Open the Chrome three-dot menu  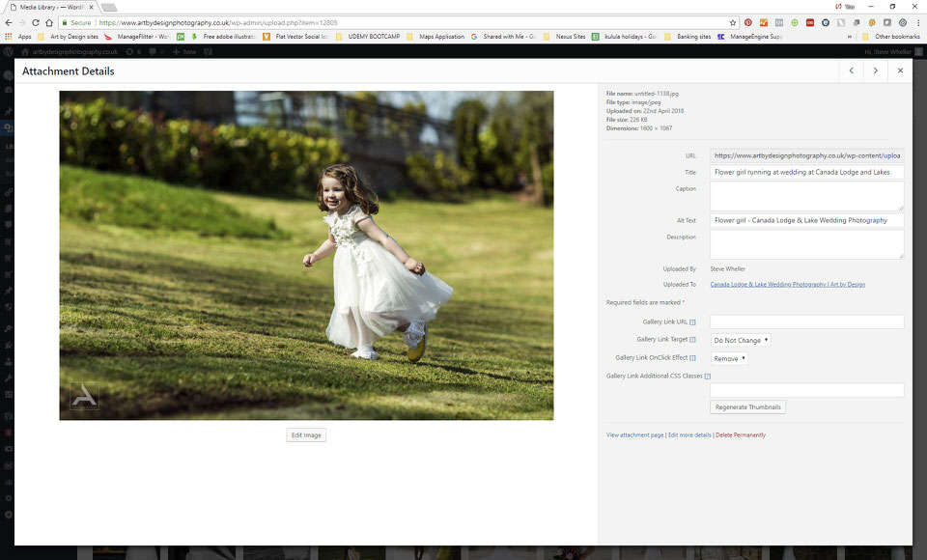[918, 22]
